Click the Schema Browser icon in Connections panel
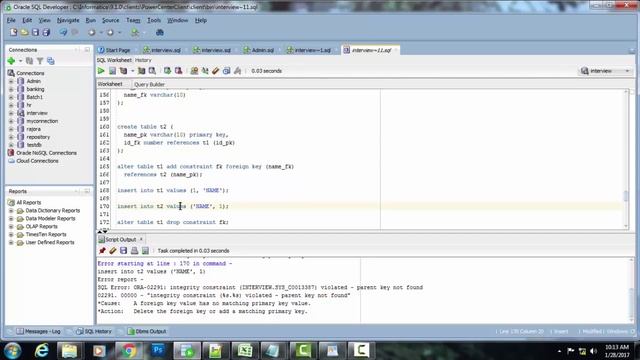640x360 pixels. coord(51,61)
